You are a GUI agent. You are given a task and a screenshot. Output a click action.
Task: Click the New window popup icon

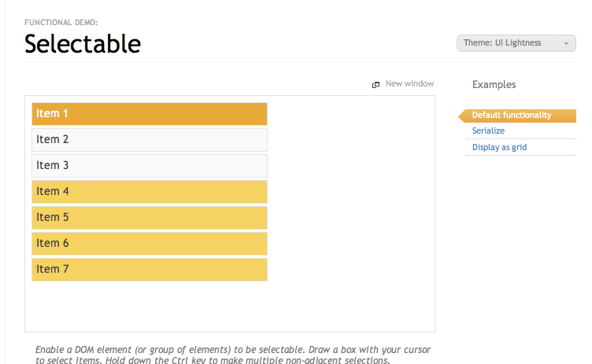click(x=376, y=84)
